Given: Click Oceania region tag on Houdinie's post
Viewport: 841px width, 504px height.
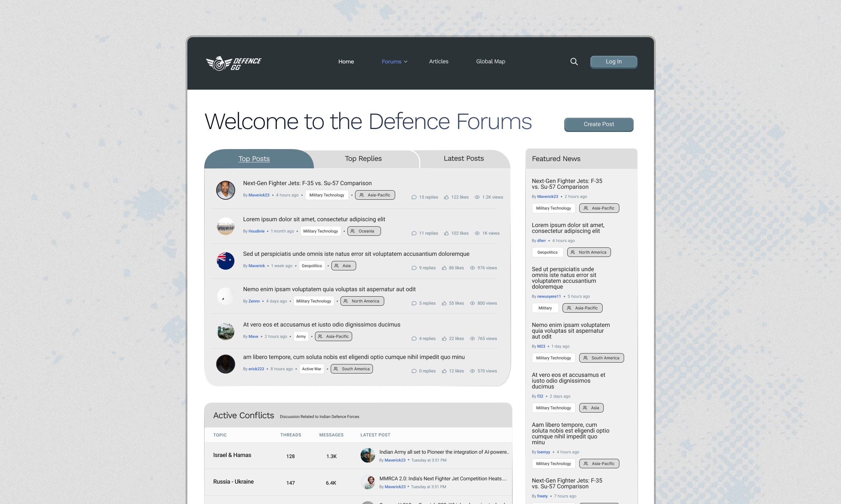Looking at the screenshot, I should click(x=364, y=231).
